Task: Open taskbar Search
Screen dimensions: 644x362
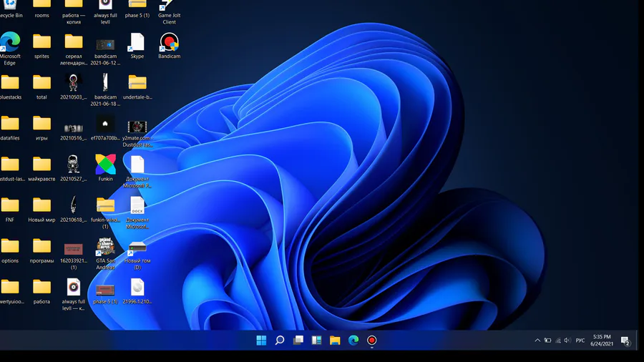Action: [280, 341]
